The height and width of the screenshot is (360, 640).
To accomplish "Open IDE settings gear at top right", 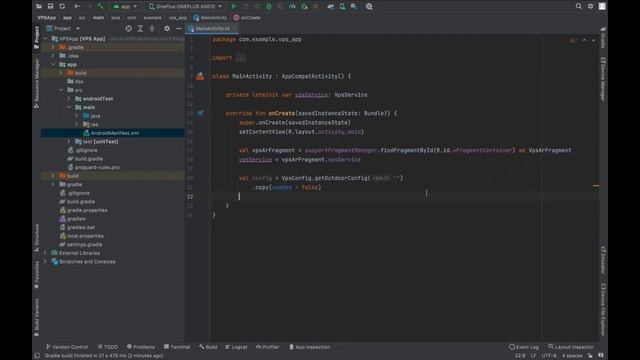I will (590, 6).
